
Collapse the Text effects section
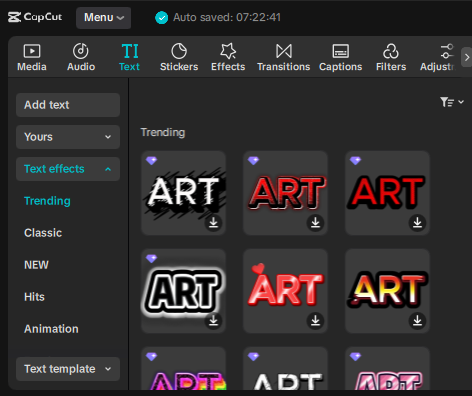click(x=68, y=169)
